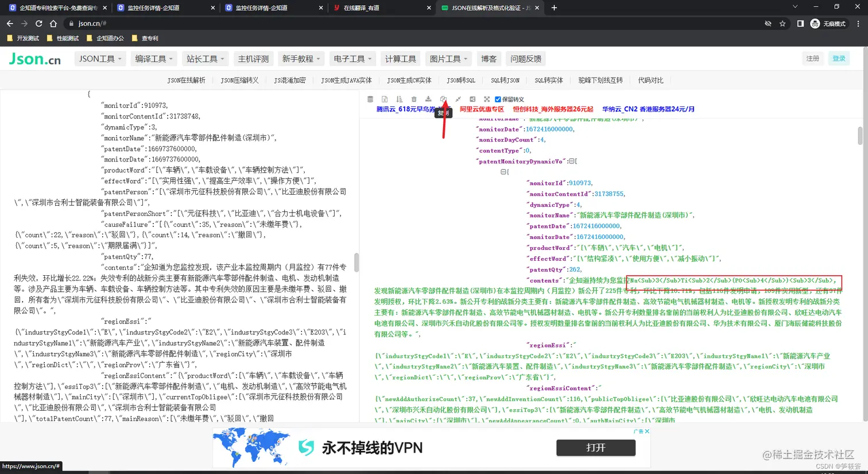Open the 开发测试 bookmark folder
This screenshot has height=474, width=868.
pyautogui.click(x=23, y=38)
